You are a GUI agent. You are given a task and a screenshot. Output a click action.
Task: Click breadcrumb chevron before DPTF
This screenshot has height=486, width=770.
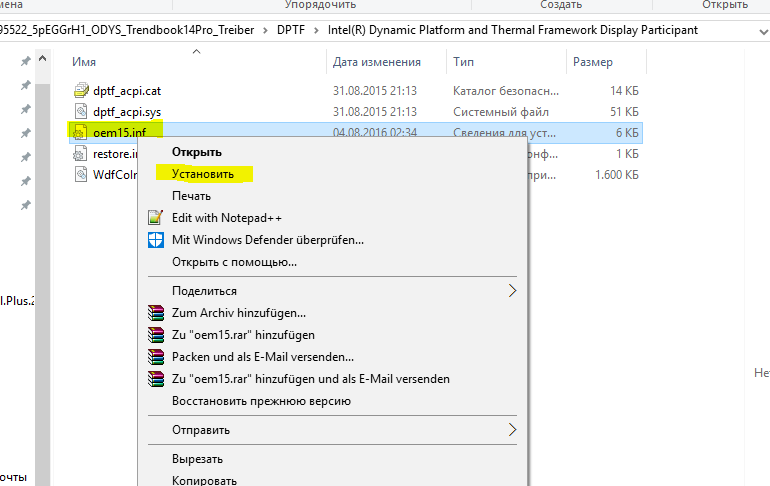click(x=265, y=30)
